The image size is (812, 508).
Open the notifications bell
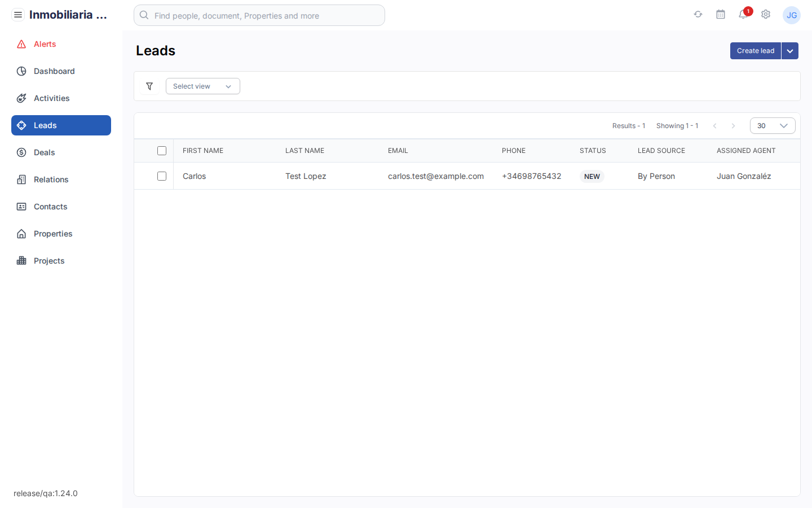point(743,15)
